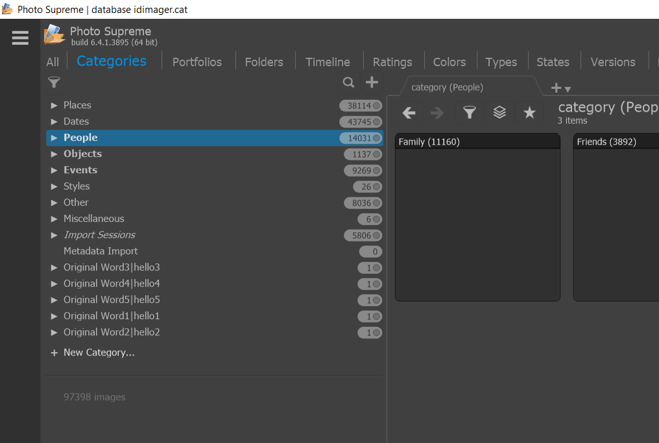Switch to the Timeline tab
659x443 pixels.
pos(327,62)
